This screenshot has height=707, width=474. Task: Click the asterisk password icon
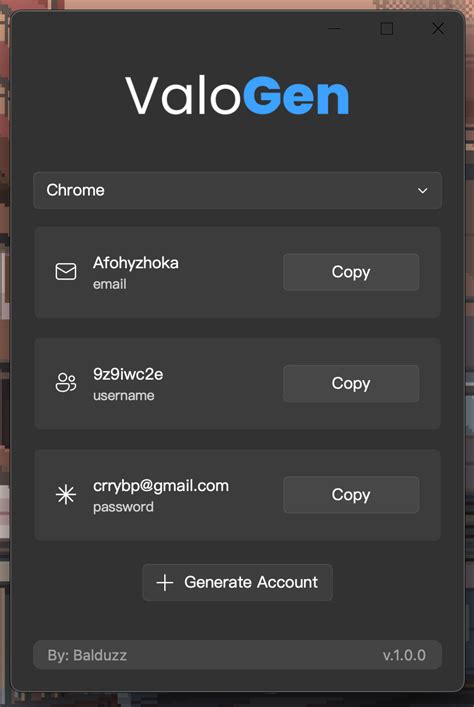tap(66, 495)
